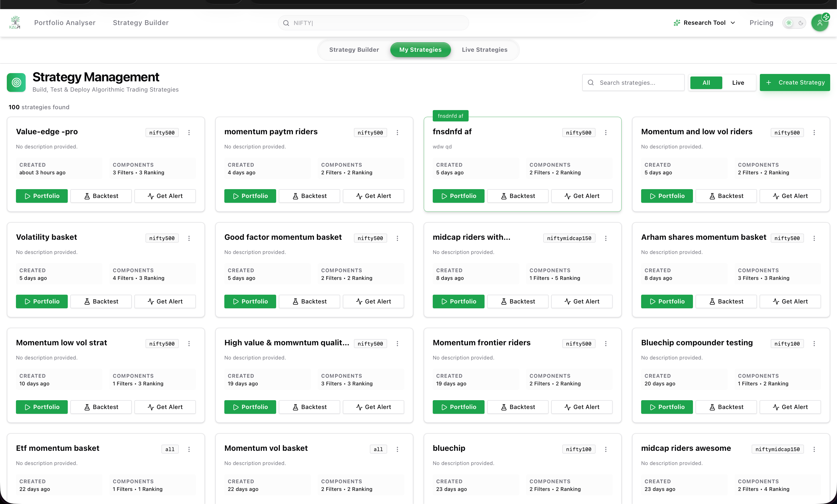Expand the Research Tool dropdown
Image resolution: width=837 pixels, height=504 pixels.
[705, 23]
